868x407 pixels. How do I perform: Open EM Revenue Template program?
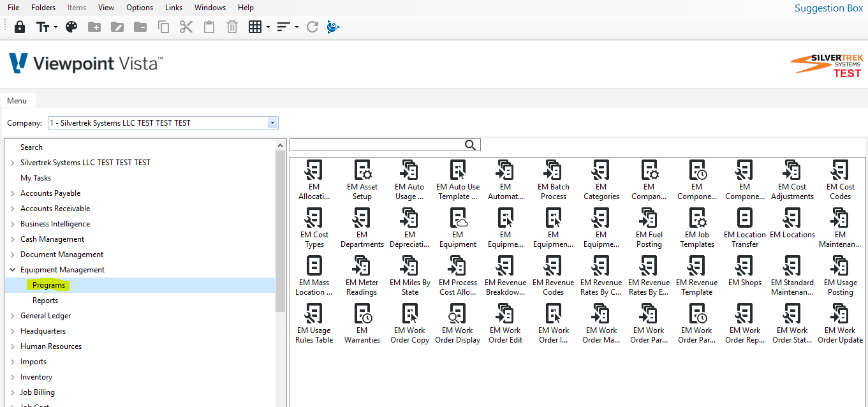[697, 276]
